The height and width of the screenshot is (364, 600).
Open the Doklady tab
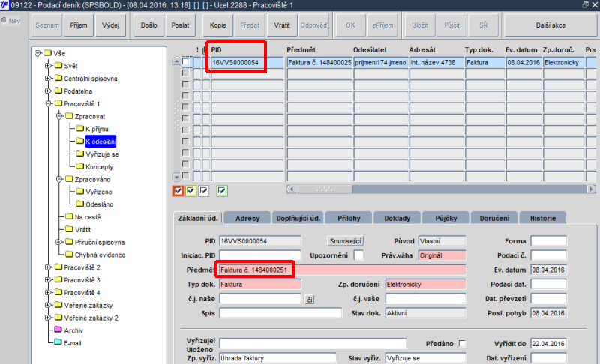397,218
